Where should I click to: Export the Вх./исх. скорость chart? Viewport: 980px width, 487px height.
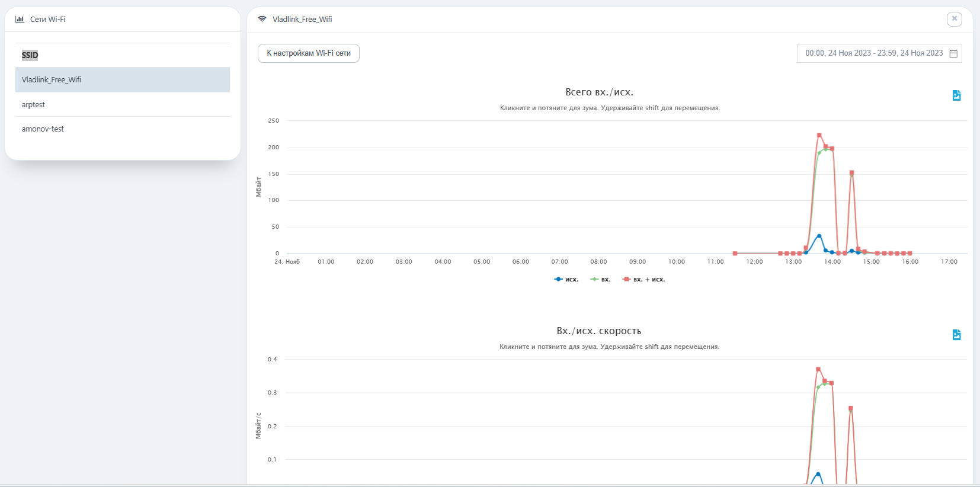[x=956, y=335]
